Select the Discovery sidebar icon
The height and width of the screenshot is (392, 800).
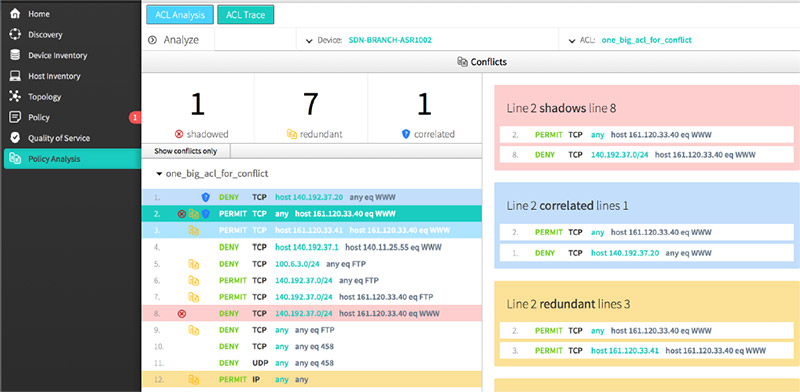(15, 34)
